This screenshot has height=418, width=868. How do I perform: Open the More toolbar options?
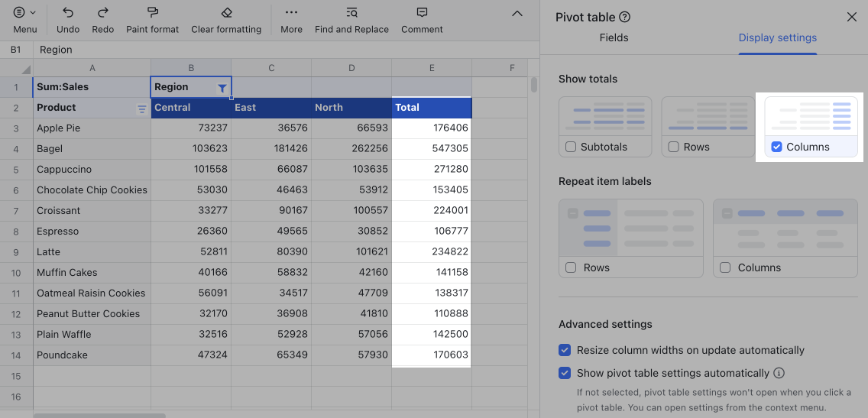[291, 13]
